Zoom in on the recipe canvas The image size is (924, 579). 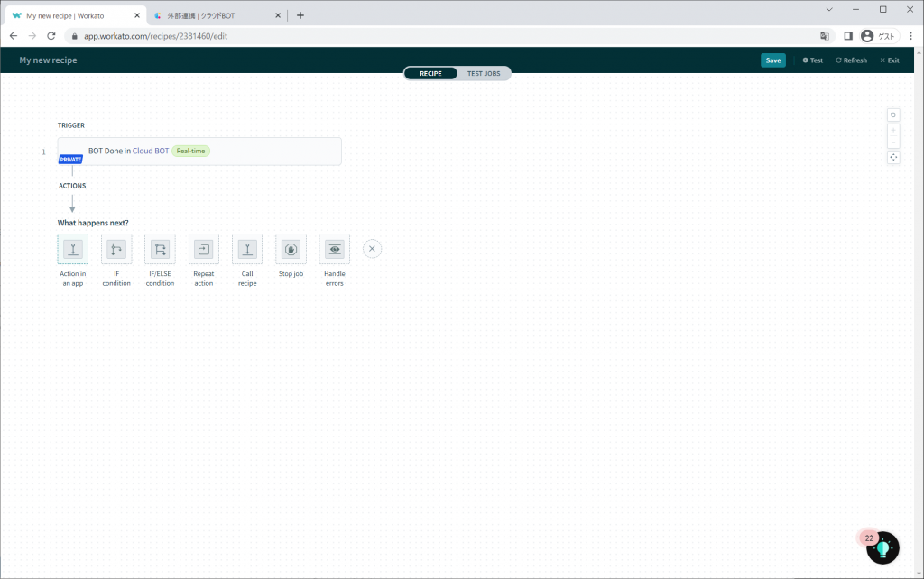point(893,130)
